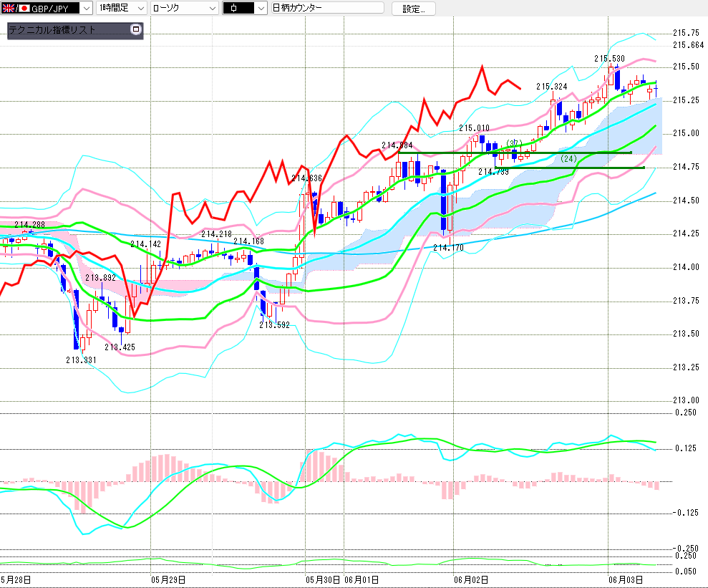This screenshot has width=708, height=588.
Task: Click the 設定... settings button
Action: coord(413,9)
